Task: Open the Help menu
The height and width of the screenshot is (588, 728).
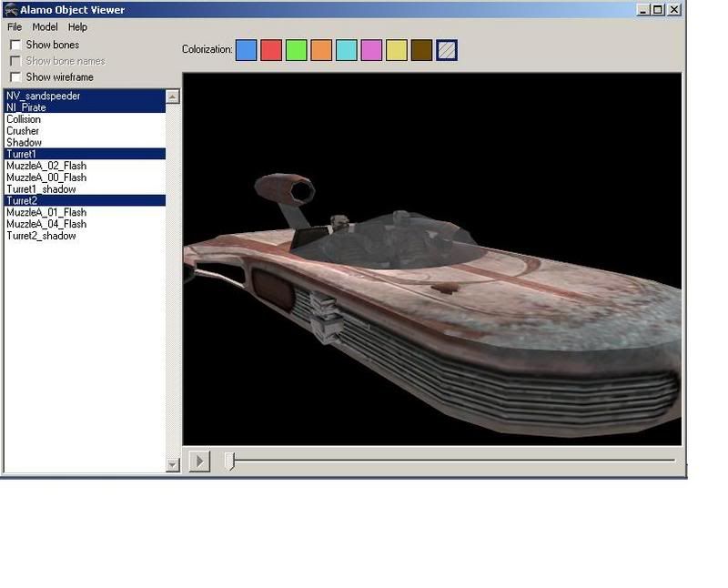Action: click(x=77, y=27)
